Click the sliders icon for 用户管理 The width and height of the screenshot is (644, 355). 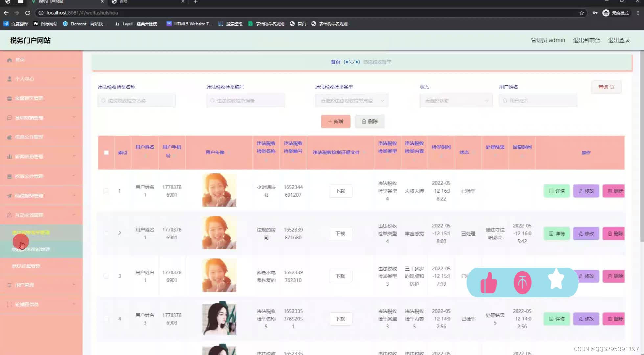(10, 285)
